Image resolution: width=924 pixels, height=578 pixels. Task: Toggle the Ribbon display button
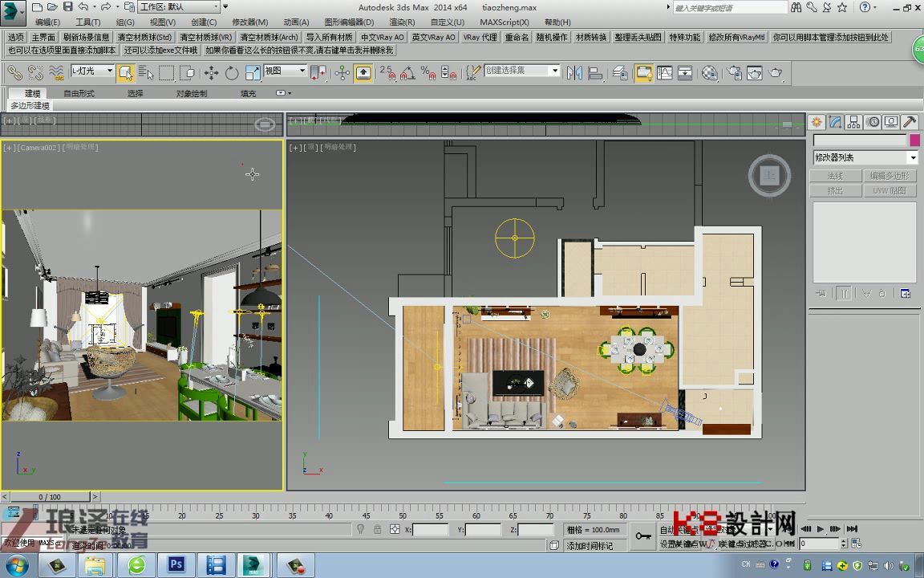click(643, 72)
